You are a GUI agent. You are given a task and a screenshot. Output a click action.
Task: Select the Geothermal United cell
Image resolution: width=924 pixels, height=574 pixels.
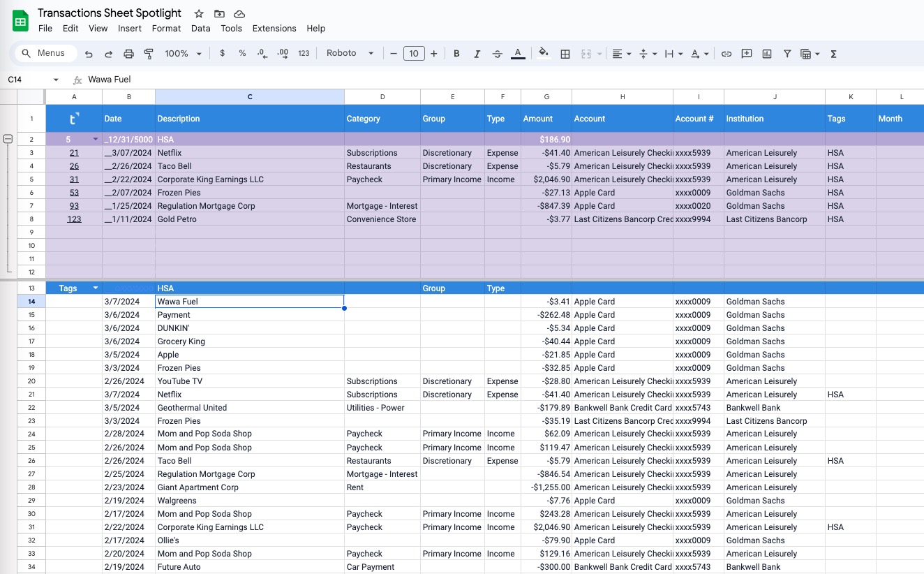coord(250,408)
